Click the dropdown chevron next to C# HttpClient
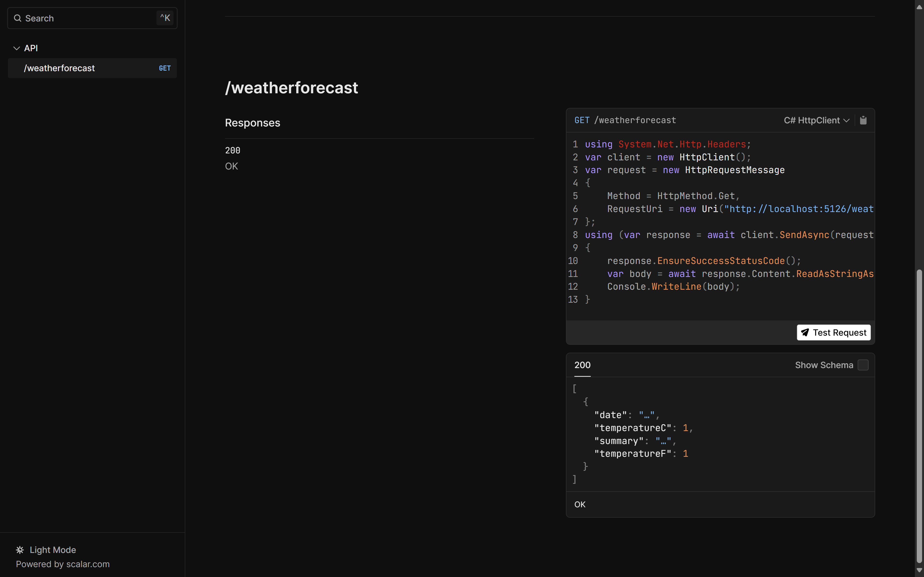Screen dimensions: 924x577 pyautogui.click(x=847, y=121)
